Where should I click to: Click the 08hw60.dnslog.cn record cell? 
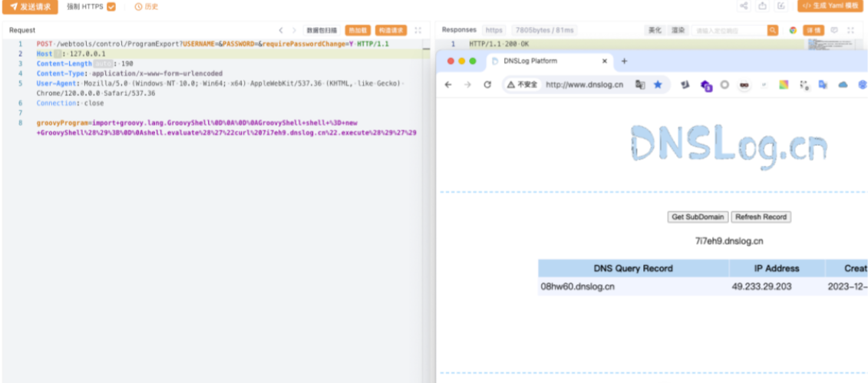pos(633,286)
